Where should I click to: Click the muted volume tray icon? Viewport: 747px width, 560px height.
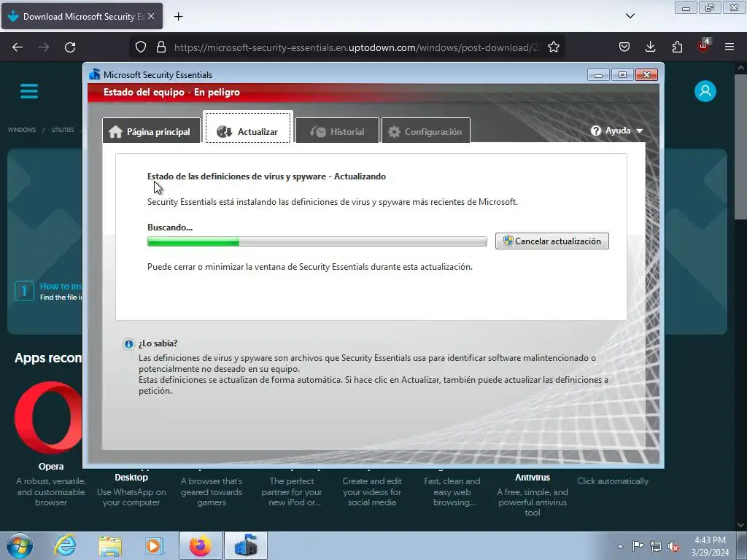pos(673,546)
